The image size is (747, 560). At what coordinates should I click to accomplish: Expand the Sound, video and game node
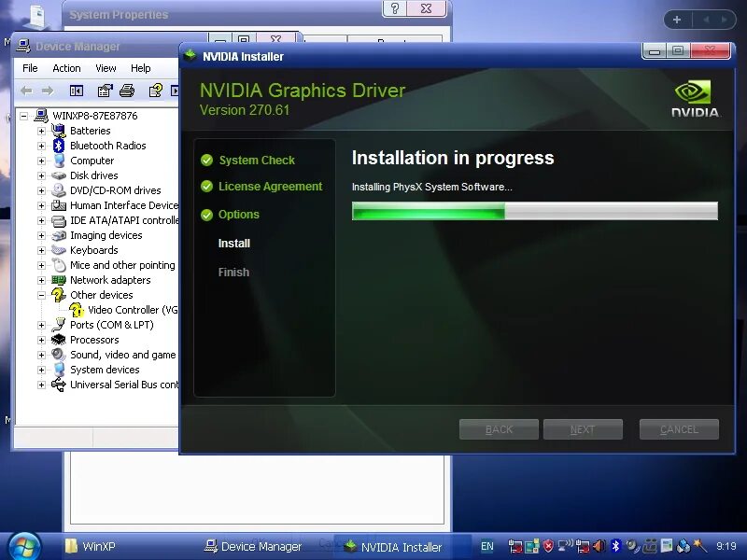tap(41, 355)
